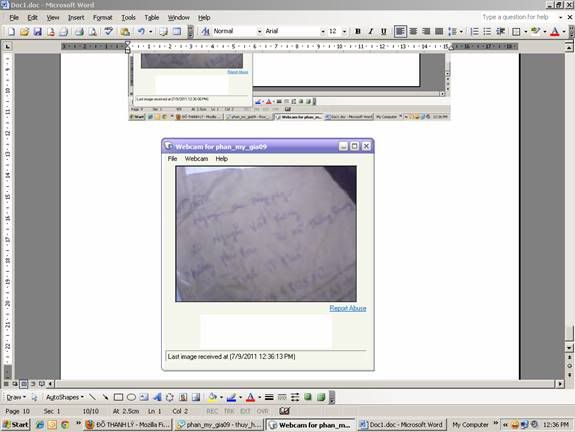Click the Start button on the taskbar
Screen dimensions: 575x432
[x=15, y=425]
